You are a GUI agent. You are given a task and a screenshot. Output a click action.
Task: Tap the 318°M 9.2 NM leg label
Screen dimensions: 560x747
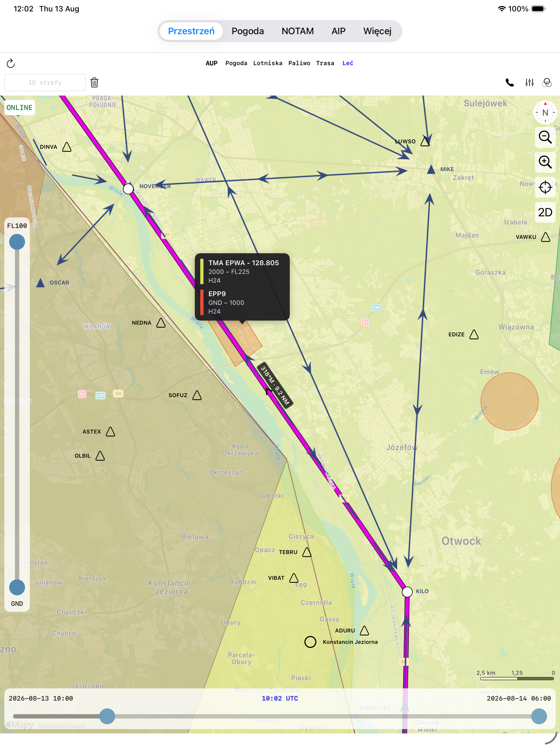coord(275,385)
